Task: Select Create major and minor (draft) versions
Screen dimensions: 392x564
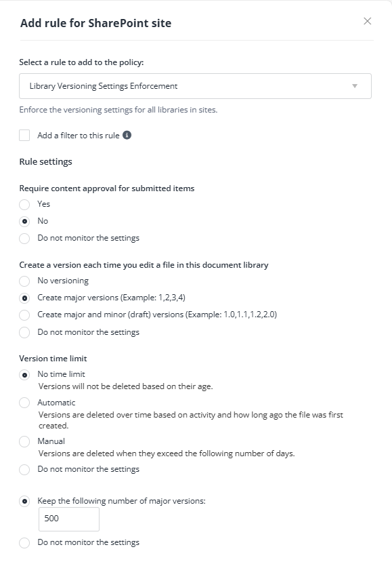Action: coord(24,315)
